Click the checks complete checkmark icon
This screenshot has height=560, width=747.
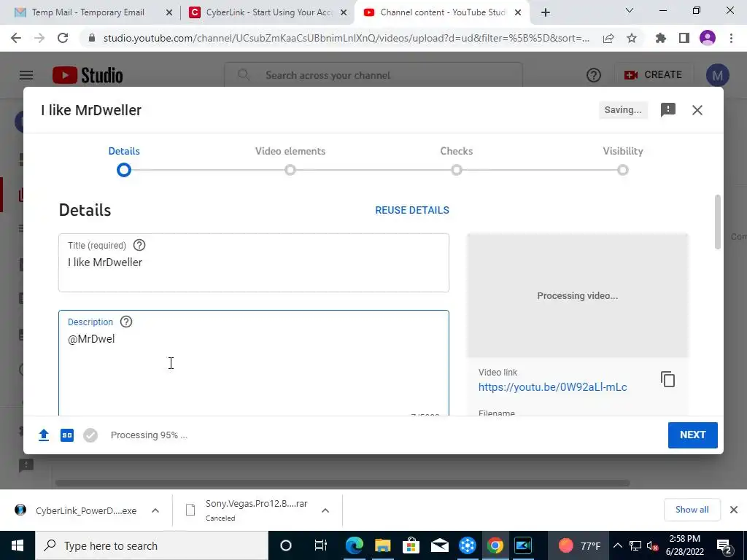point(90,435)
